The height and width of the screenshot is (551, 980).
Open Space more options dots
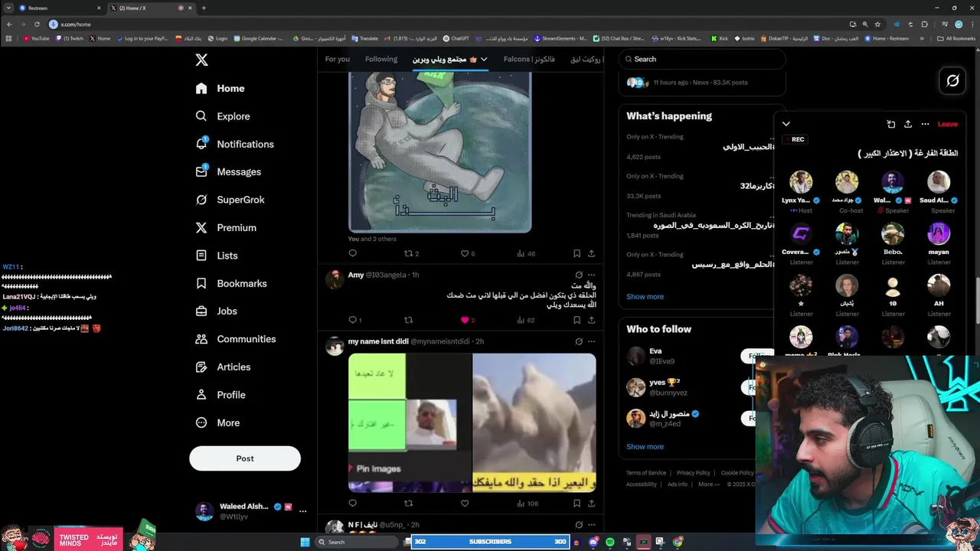click(925, 124)
